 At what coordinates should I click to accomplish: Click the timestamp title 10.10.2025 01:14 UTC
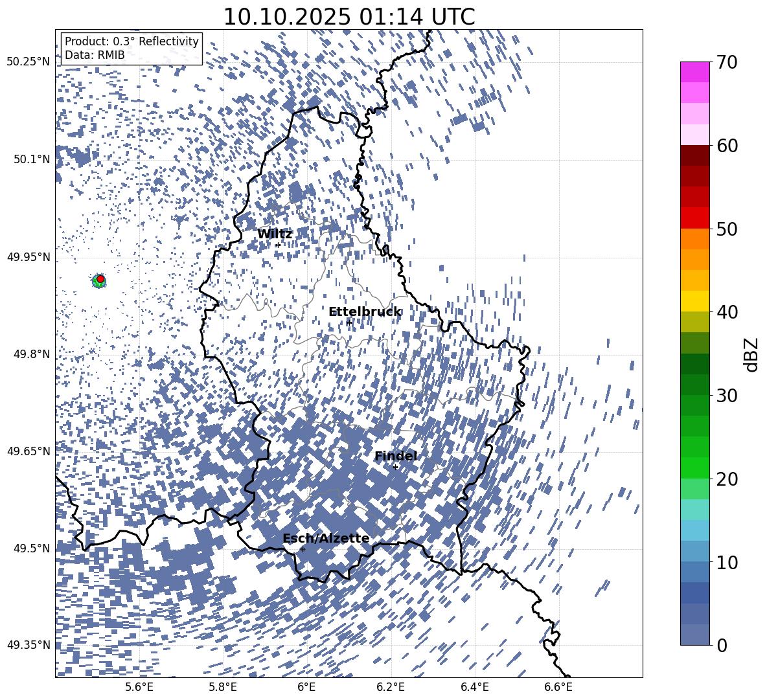click(x=349, y=17)
